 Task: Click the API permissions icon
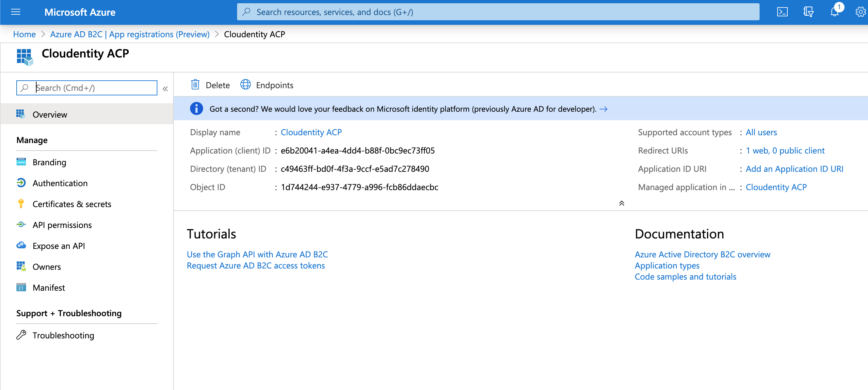coord(21,224)
